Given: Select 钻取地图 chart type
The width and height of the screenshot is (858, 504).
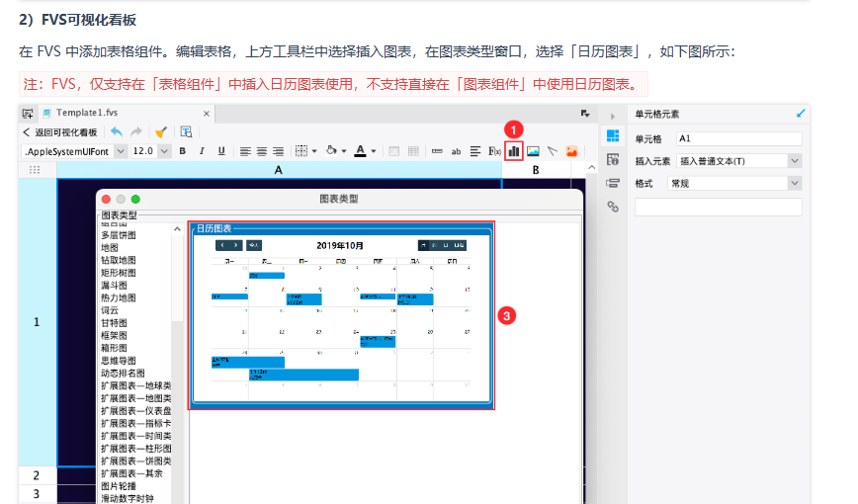Looking at the screenshot, I should (x=119, y=261).
